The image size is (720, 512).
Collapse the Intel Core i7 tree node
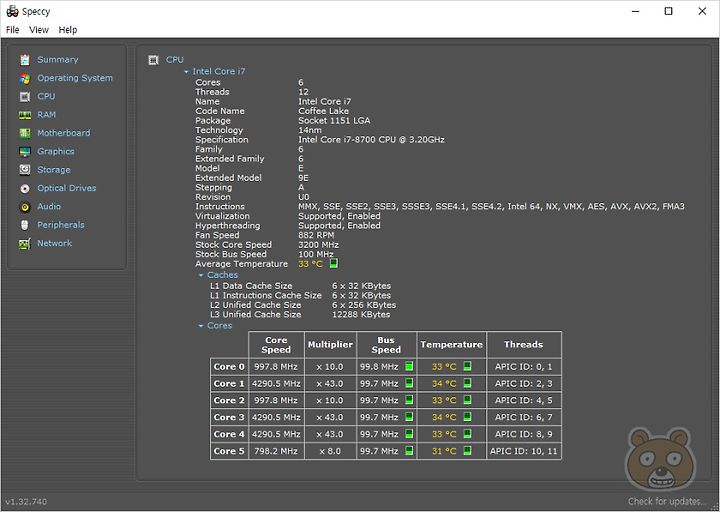(186, 72)
